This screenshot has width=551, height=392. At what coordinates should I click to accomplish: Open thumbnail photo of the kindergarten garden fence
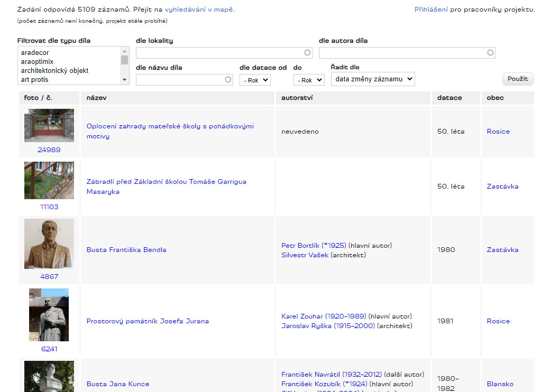click(x=49, y=125)
